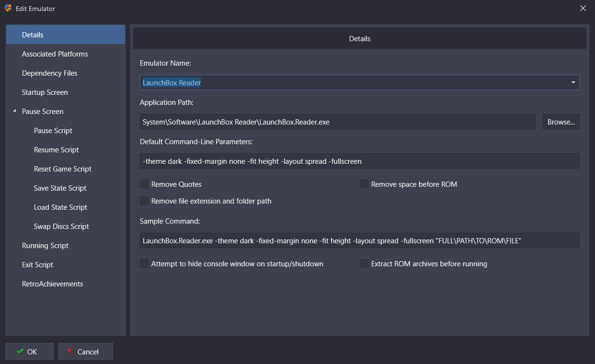Go to Exit Script section
This screenshot has width=595, height=364.
point(66,264)
